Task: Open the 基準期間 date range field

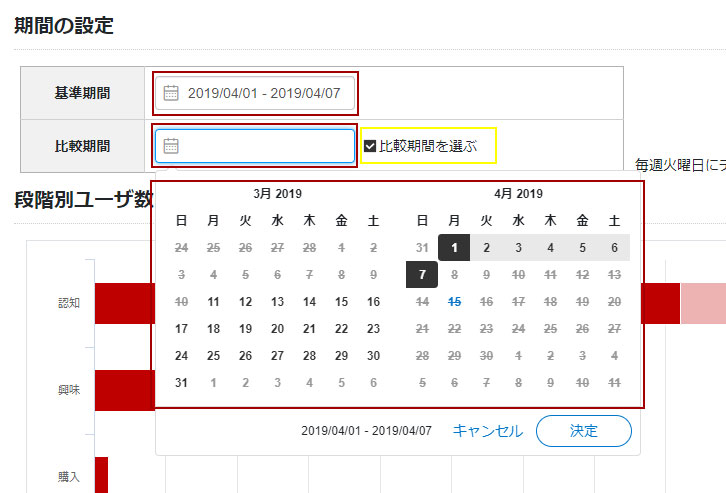Action: (x=263, y=93)
